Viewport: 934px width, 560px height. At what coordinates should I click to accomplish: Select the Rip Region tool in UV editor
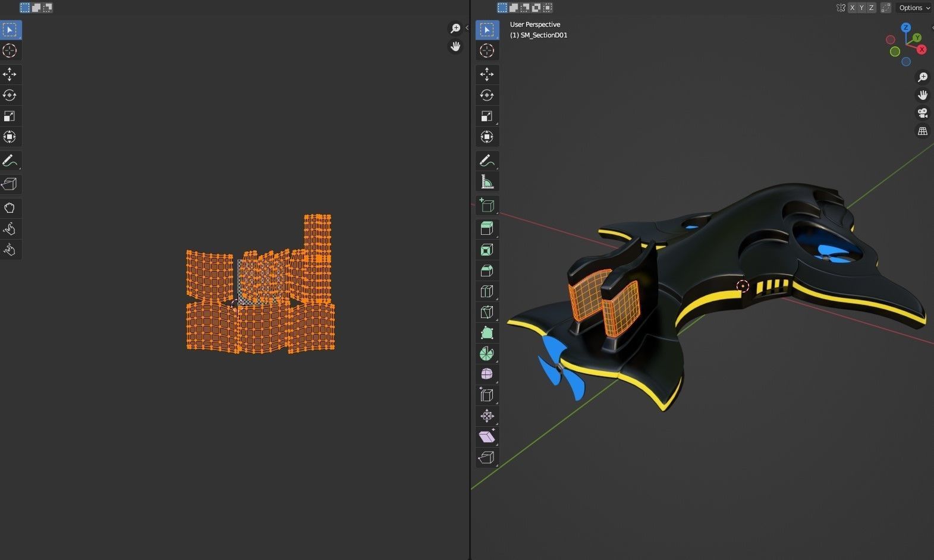pos(10,184)
